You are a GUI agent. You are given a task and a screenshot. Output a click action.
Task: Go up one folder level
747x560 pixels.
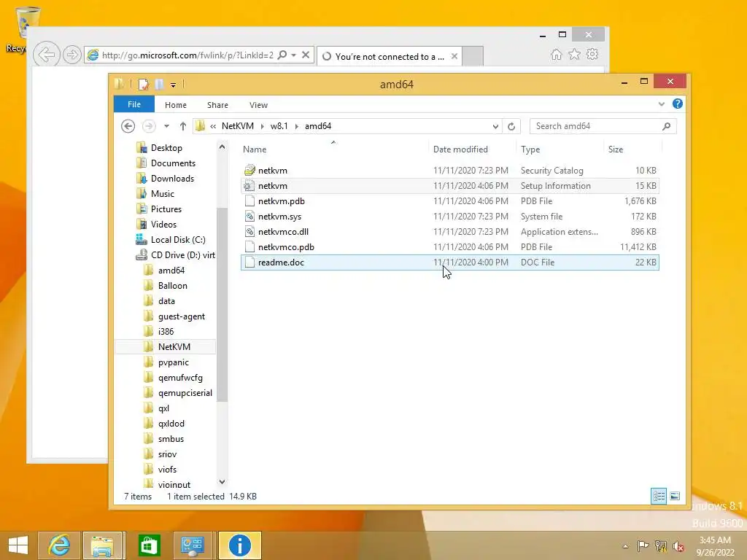pyautogui.click(x=183, y=126)
